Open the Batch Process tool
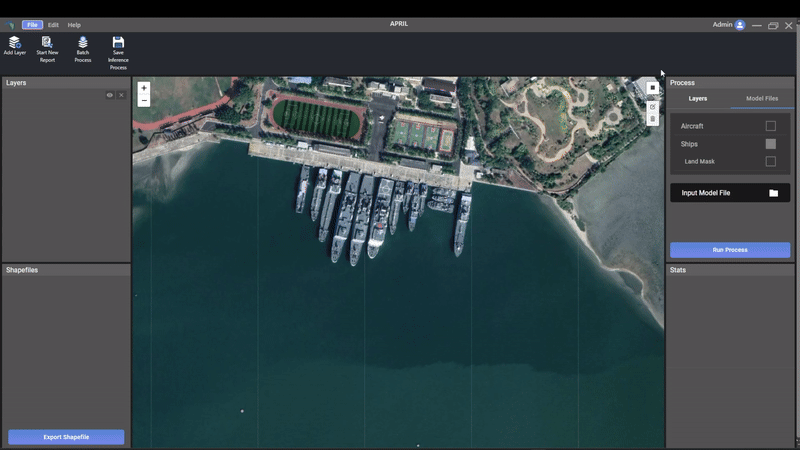 (83, 42)
